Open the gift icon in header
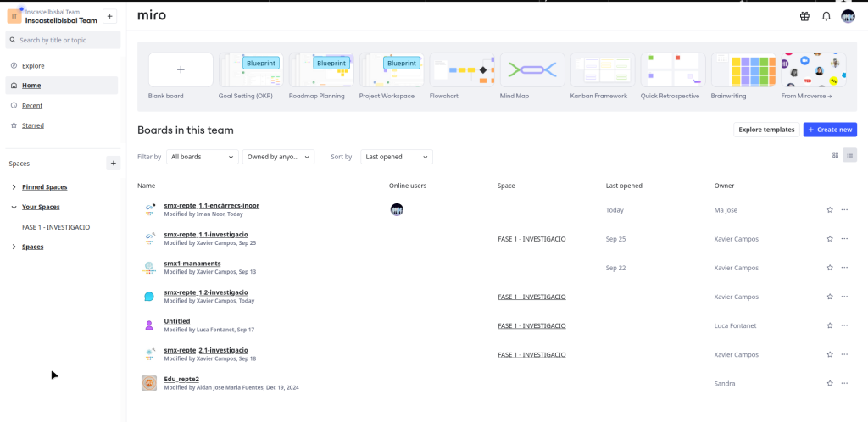868x422 pixels. point(804,16)
